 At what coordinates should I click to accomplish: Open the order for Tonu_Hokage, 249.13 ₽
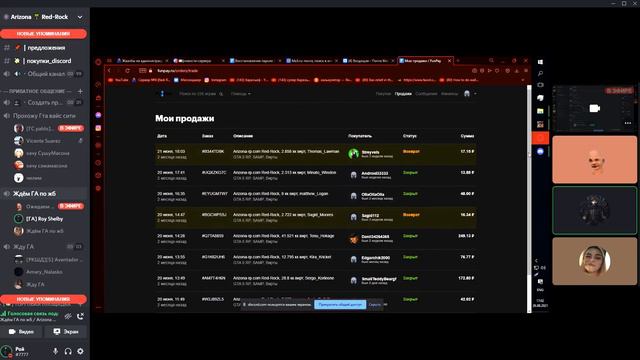pyautogui.click(x=315, y=238)
